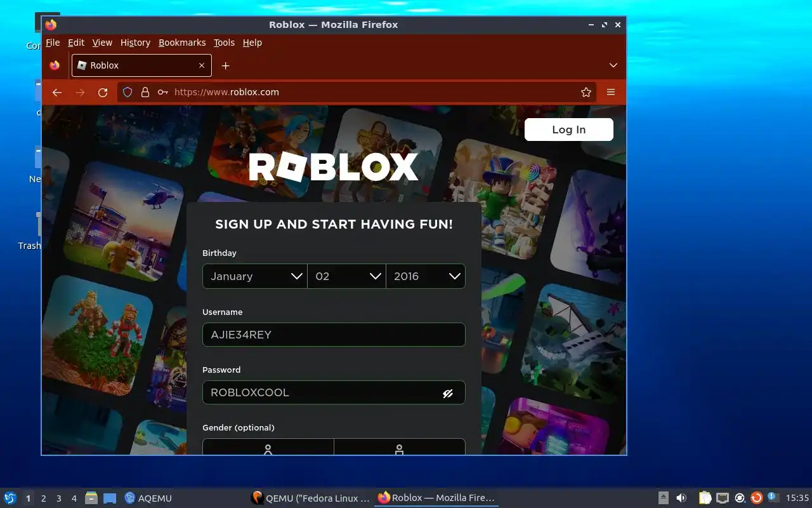
Task: Open the View menu
Action: 102,43
